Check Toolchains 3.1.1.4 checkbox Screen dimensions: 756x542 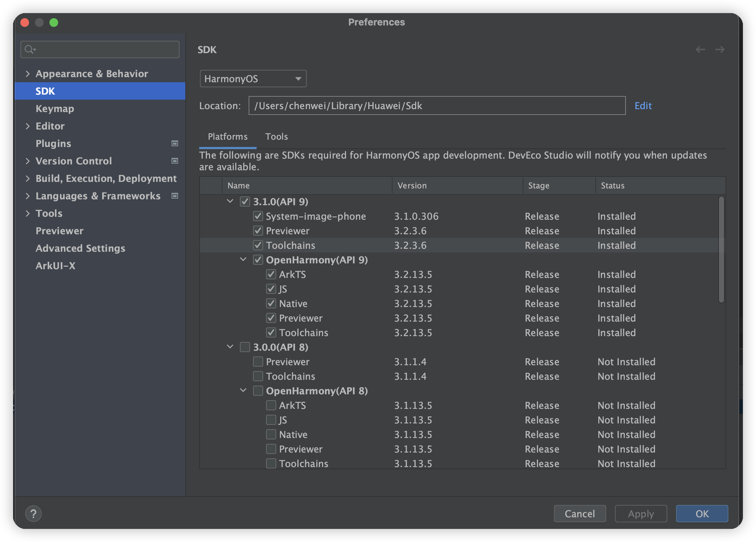pos(258,376)
